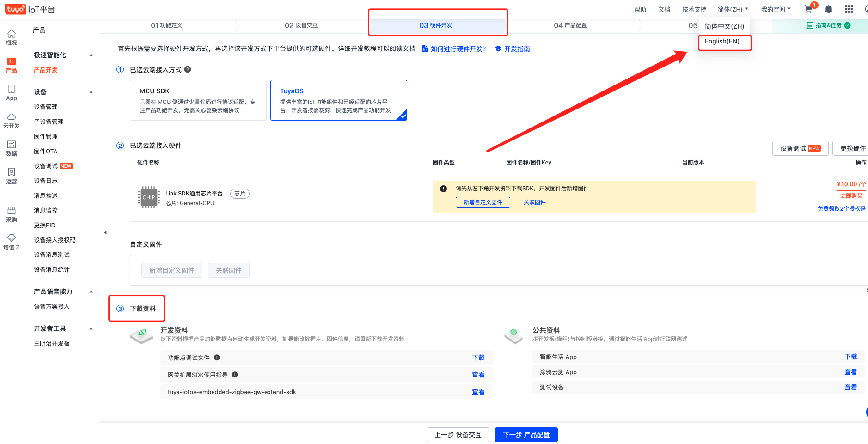Open the apps grid icon
The height and width of the screenshot is (444, 868).
[849, 9]
